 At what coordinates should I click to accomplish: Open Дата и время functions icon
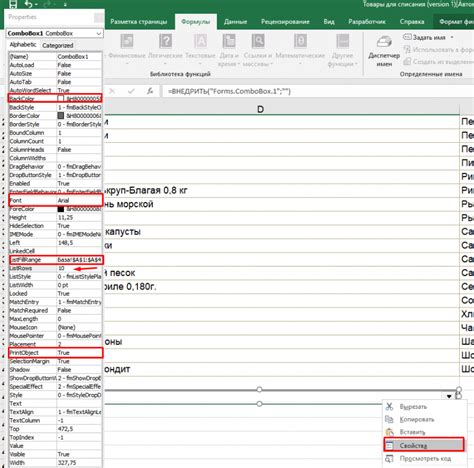coord(229,41)
